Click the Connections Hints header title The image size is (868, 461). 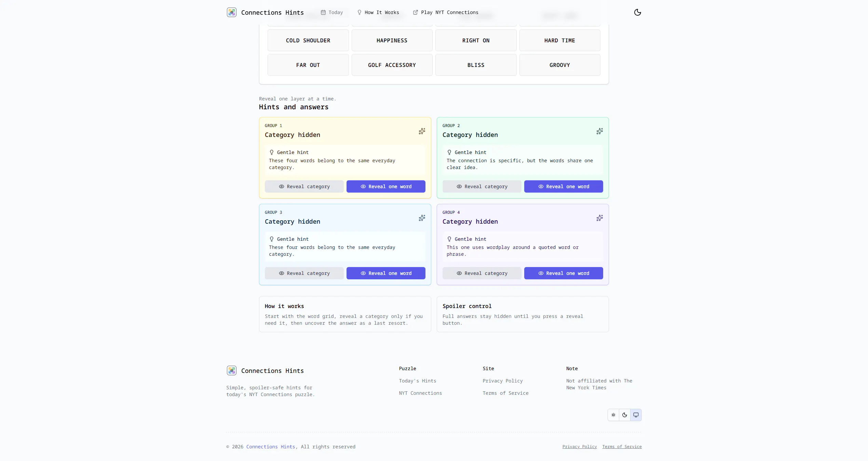tap(272, 12)
